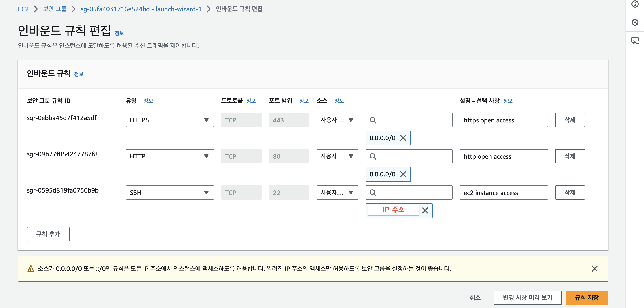
Task: Click the 'https open access' description field
Action: click(504, 120)
